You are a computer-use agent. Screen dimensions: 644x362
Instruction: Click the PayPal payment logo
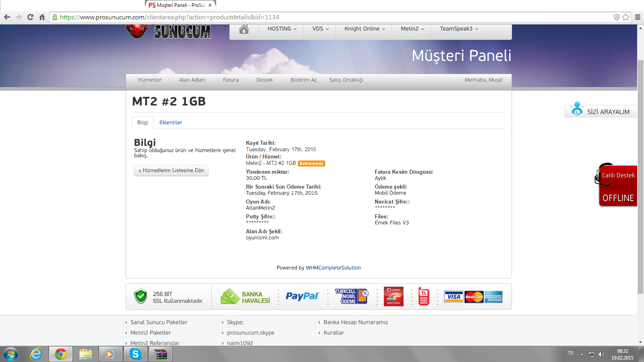302,296
